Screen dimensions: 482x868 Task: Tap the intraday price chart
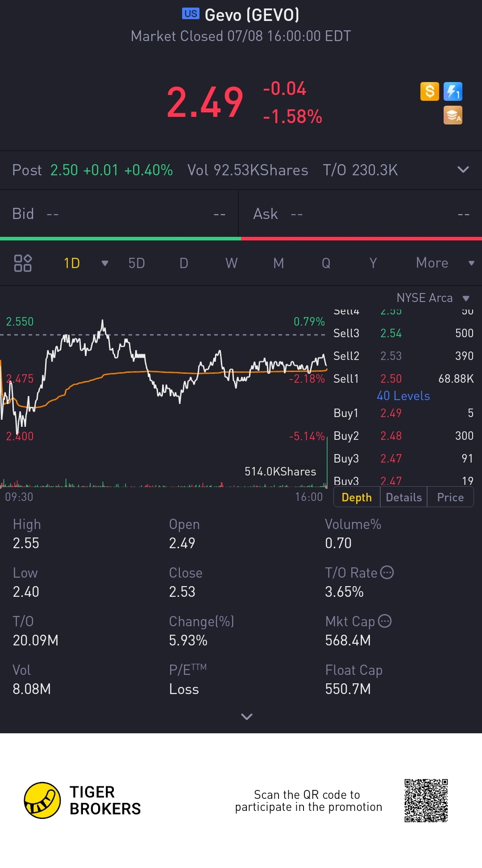(164, 378)
